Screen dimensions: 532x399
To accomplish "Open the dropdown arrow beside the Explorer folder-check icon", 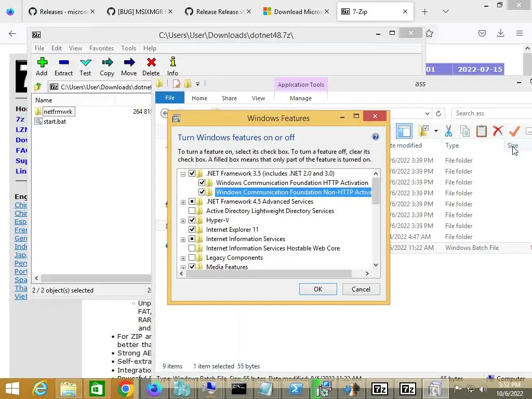I will coord(436,131).
